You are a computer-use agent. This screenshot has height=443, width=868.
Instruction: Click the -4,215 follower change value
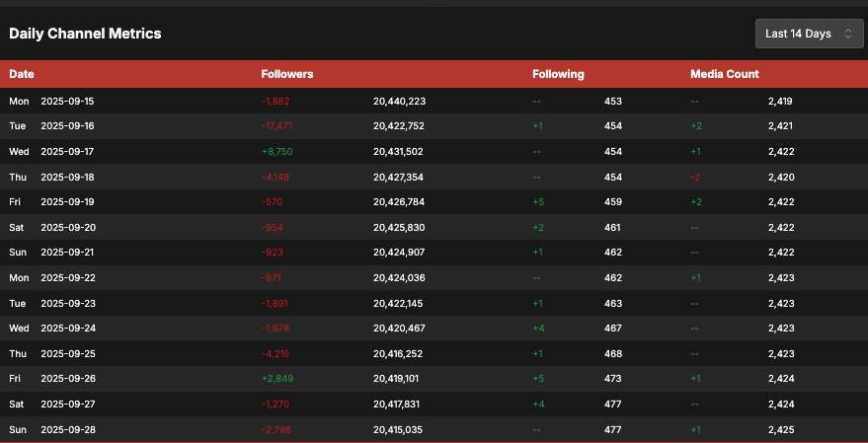[x=276, y=353]
